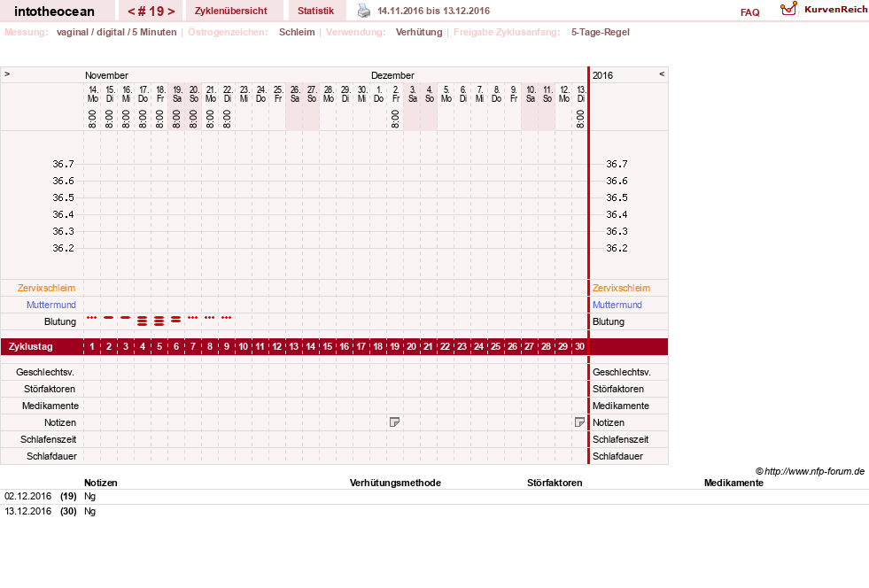Go to next cycle with right arrow
Image resolution: width=869 pixels, height=588 pixels.
click(171, 12)
